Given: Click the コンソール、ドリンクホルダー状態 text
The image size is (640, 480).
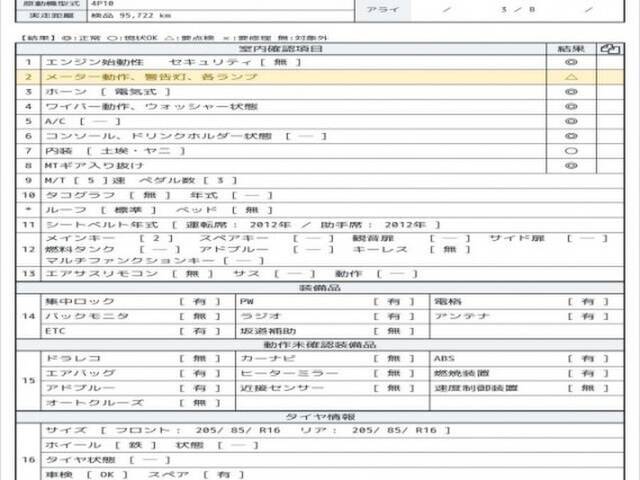Looking at the screenshot, I should coord(158,136).
